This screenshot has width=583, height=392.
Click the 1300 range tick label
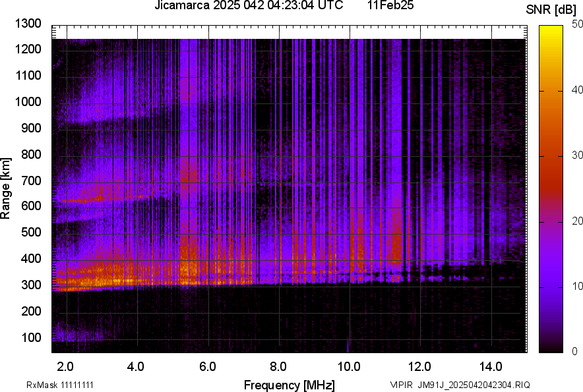(x=28, y=24)
